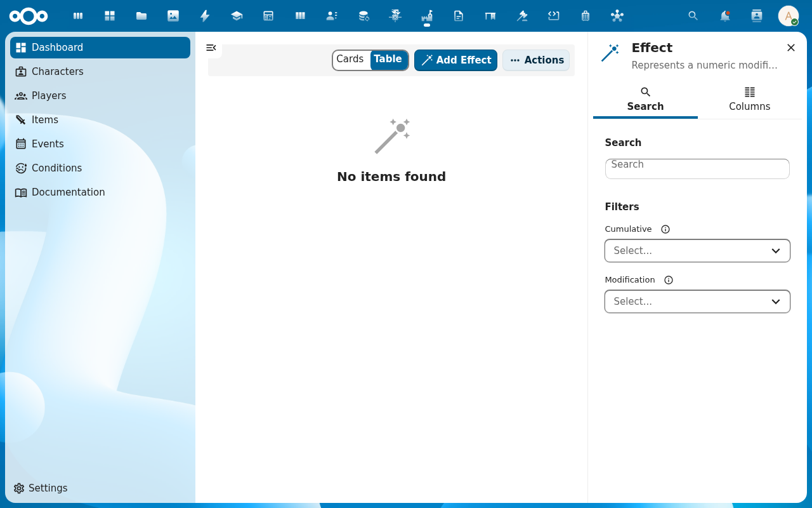The width and height of the screenshot is (812, 508).
Task: Close the Effect side panel
Action: (791, 48)
